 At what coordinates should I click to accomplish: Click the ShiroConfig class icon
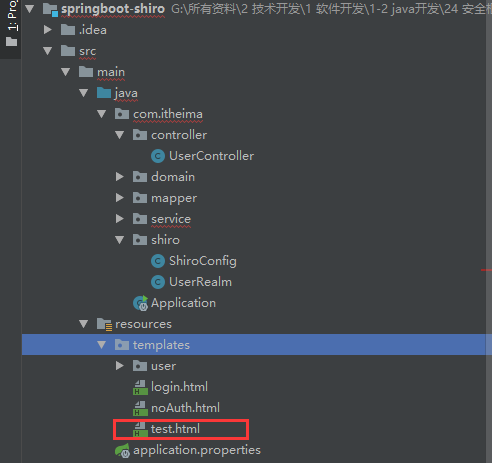pyautogui.click(x=158, y=261)
